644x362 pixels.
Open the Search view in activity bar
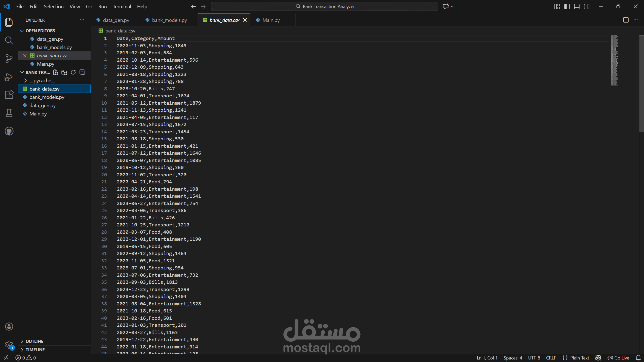pyautogui.click(x=9, y=40)
